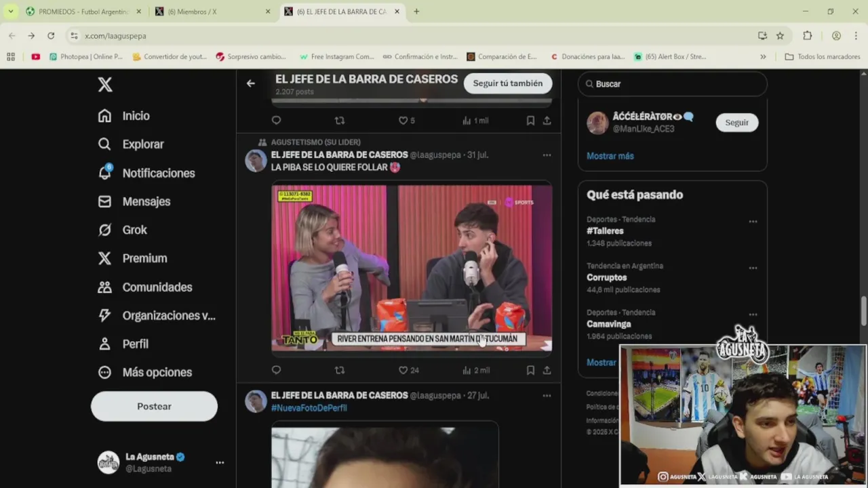Open the tab search dropdown arrow
The image size is (868, 488).
click(x=10, y=12)
